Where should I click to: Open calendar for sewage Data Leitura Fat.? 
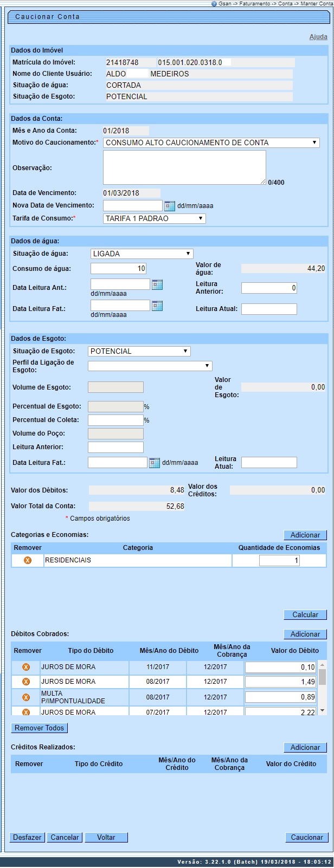click(x=155, y=463)
